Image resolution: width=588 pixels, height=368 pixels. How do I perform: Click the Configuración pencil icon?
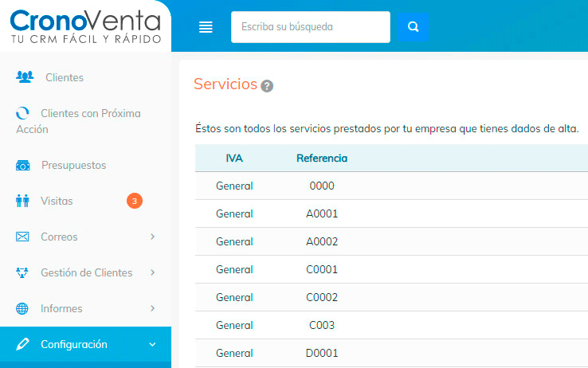[x=23, y=345]
